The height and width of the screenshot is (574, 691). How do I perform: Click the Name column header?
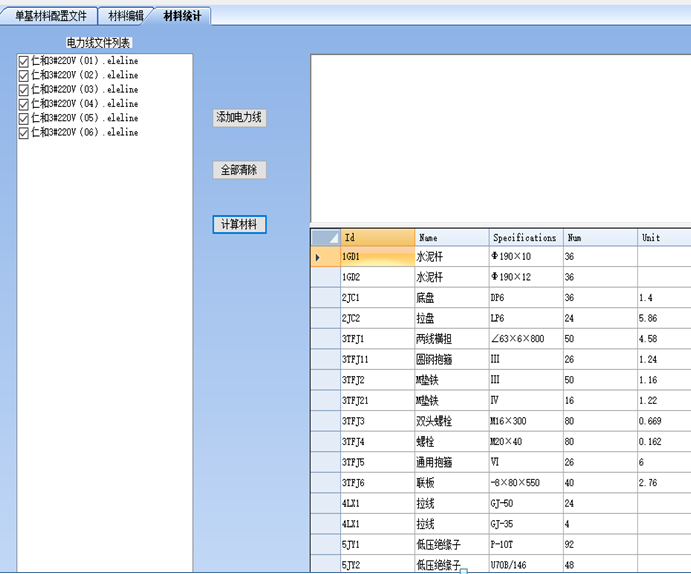point(451,238)
